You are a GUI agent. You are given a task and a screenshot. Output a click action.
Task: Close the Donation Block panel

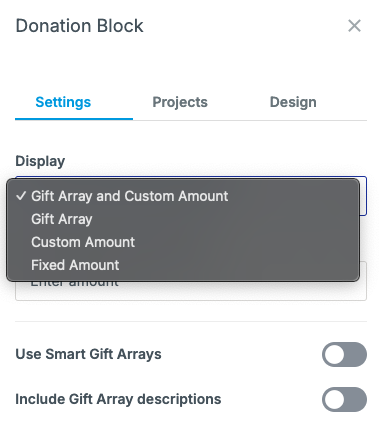click(354, 26)
